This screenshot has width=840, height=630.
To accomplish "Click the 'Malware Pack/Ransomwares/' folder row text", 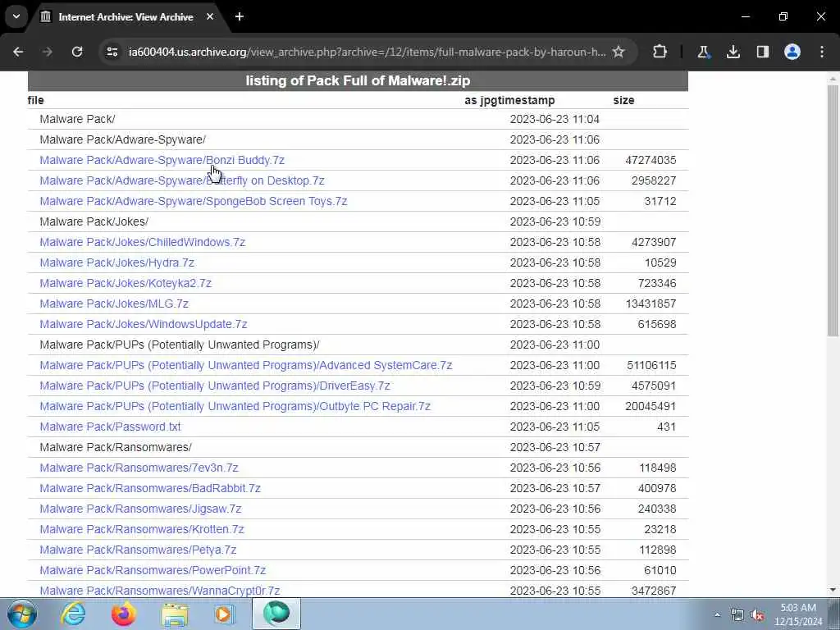I will 116,447.
